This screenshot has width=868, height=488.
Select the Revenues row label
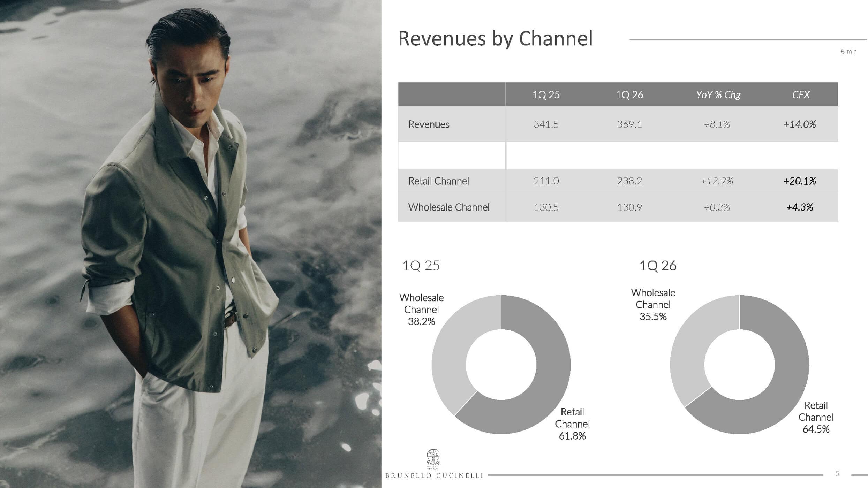pyautogui.click(x=429, y=124)
